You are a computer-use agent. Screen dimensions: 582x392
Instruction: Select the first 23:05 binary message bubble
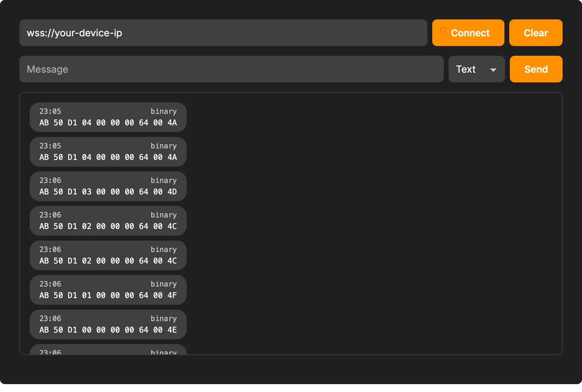pos(108,117)
